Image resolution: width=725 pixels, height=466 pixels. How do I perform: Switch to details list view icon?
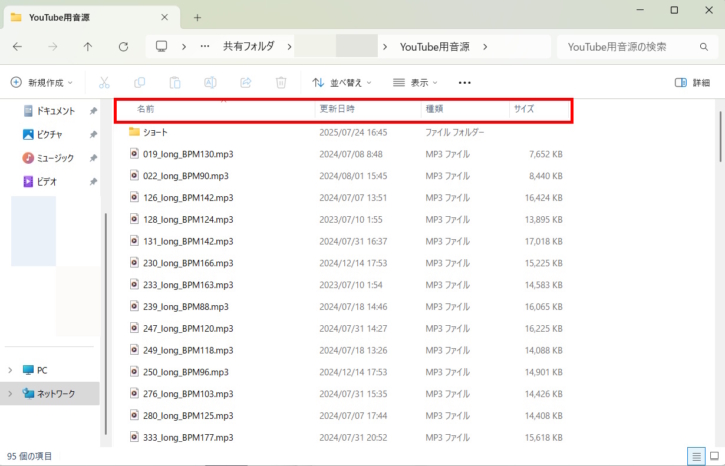point(695,455)
